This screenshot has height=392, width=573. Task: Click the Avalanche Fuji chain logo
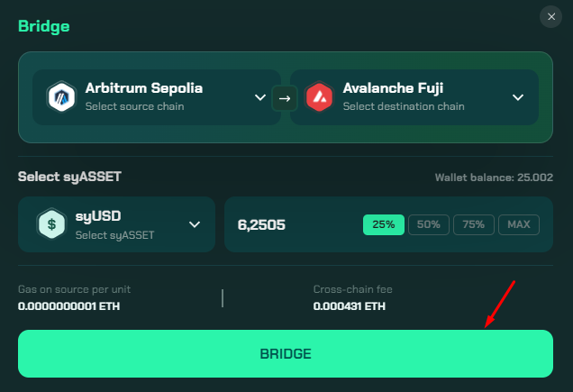point(319,97)
